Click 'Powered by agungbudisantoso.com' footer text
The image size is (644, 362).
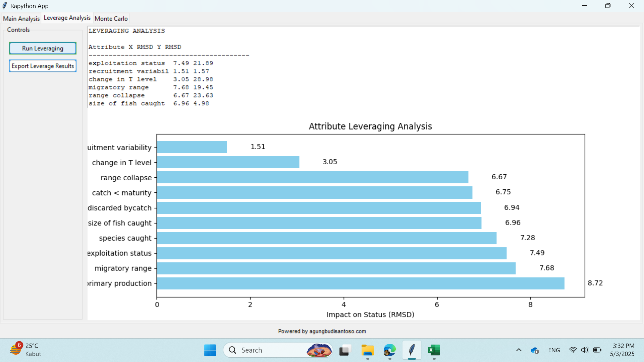(x=322, y=331)
